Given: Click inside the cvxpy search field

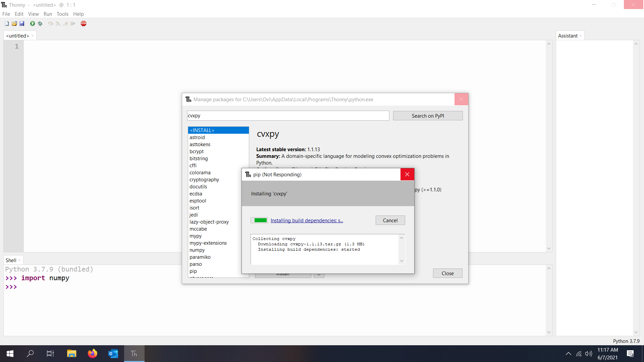Looking at the screenshot, I should (x=288, y=115).
